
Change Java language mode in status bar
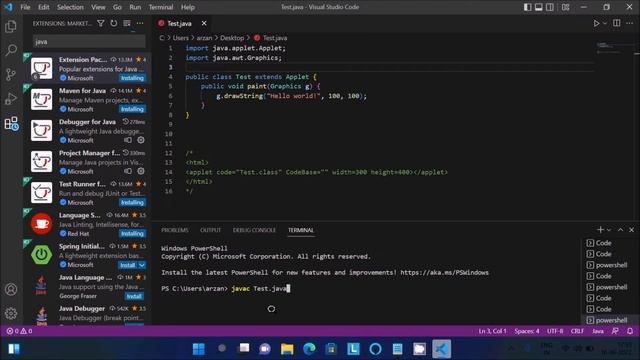click(598, 331)
